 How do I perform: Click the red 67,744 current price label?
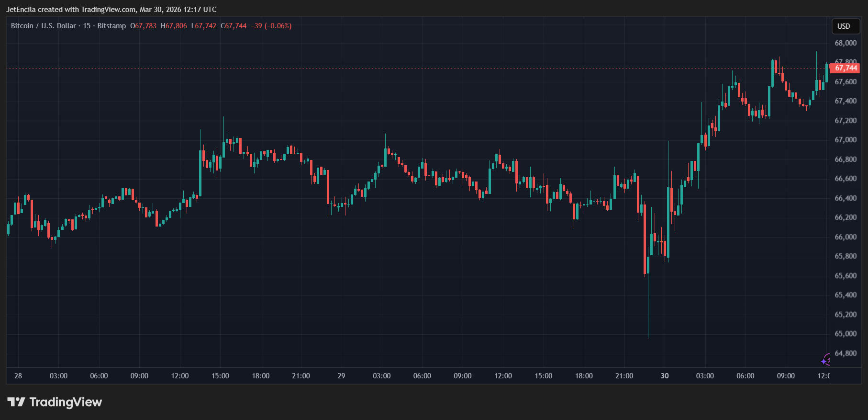click(x=846, y=68)
